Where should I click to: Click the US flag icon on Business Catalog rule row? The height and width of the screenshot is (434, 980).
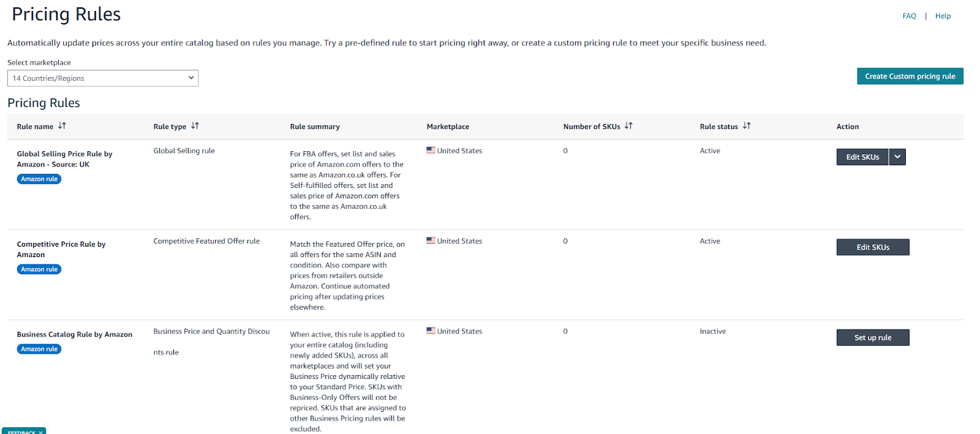pyautogui.click(x=431, y=331)
